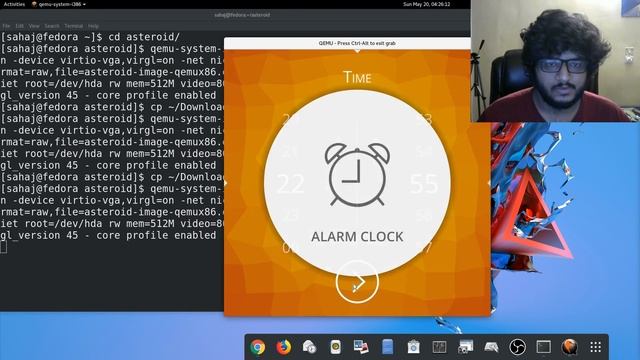Click the 'cd asteroid/' command line in terminal

coord(90,37)
